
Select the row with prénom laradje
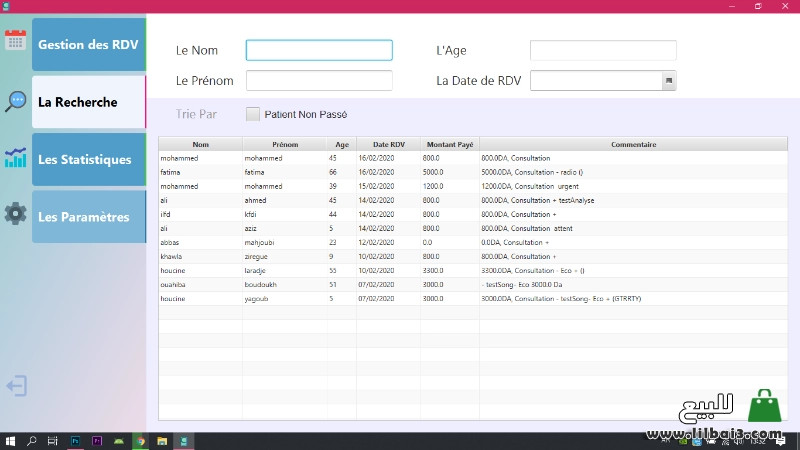click(x=473, y=270)
